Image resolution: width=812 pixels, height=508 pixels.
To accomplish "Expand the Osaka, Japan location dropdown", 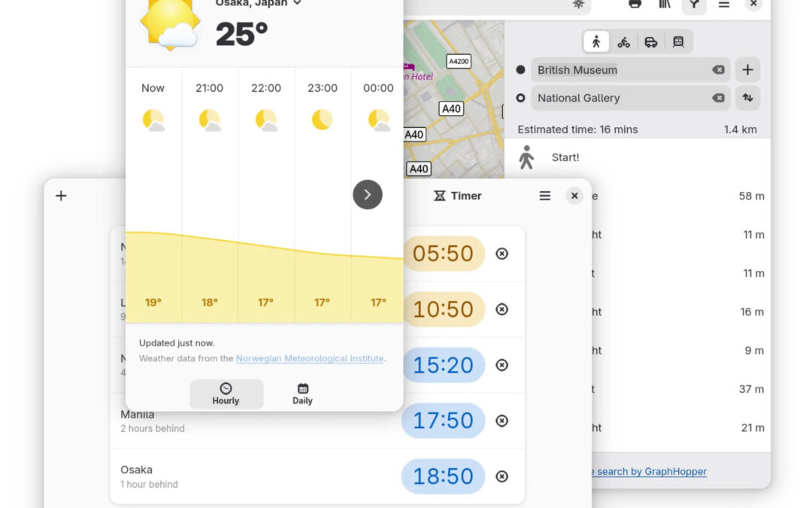I will (x=259, y=3).
